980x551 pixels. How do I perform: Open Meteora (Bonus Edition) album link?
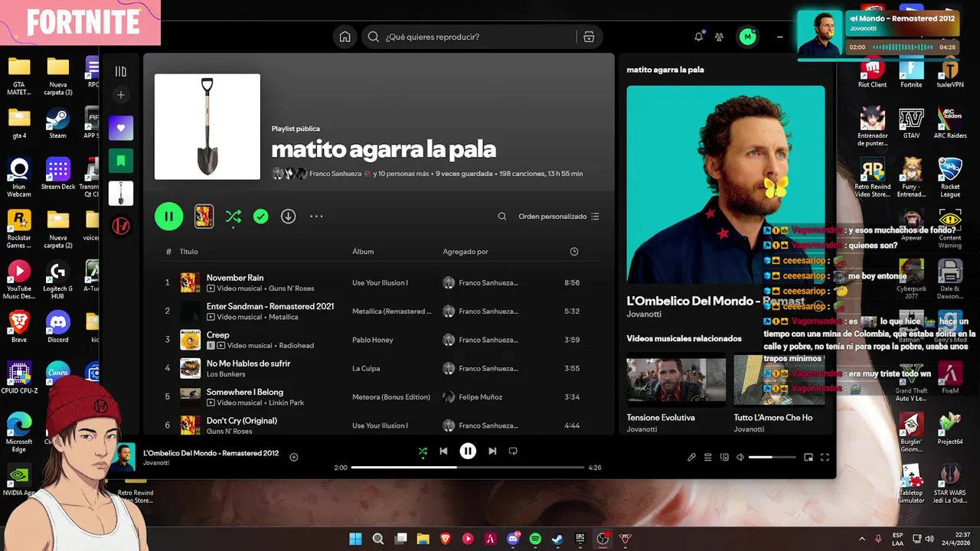click(391, 397)
